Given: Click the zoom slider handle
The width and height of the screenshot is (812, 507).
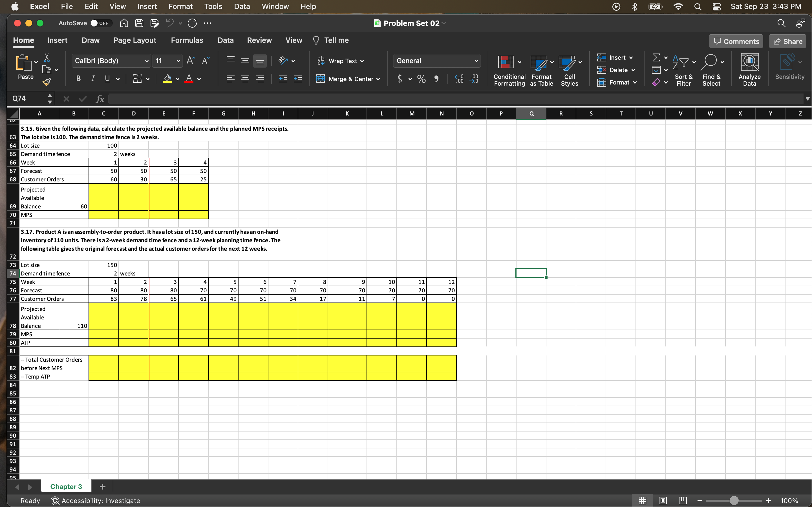Looking at the screenshot, I should coord(734,501).
